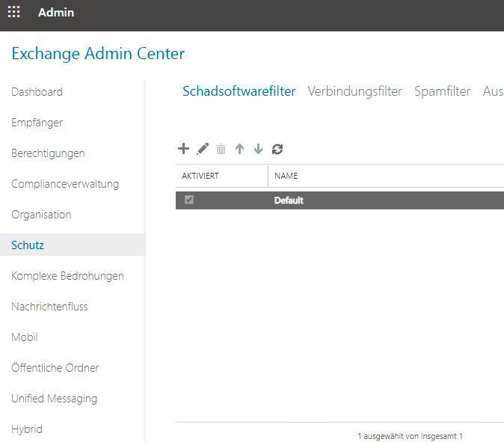Click the refresh icon
This screenshot has width=504, height=442.
(277, 149)
